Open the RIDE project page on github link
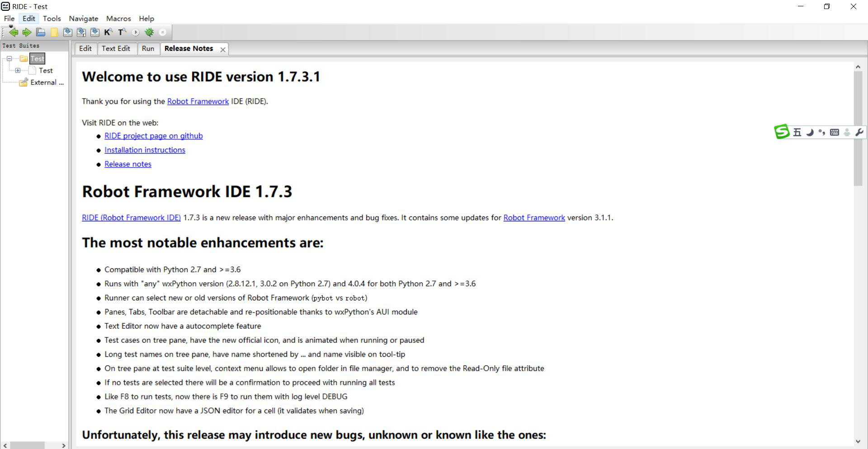The height and width of the screenshot is (449, 868). 154,136
